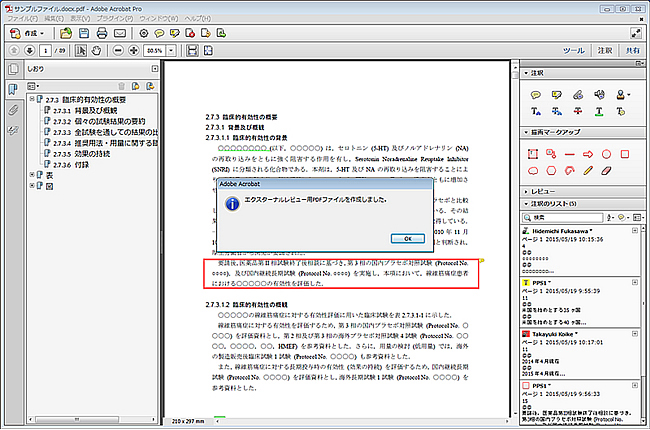Select the red Arrow drawing tool
This screenshot has width=650, height=430.
coord(588,154)
